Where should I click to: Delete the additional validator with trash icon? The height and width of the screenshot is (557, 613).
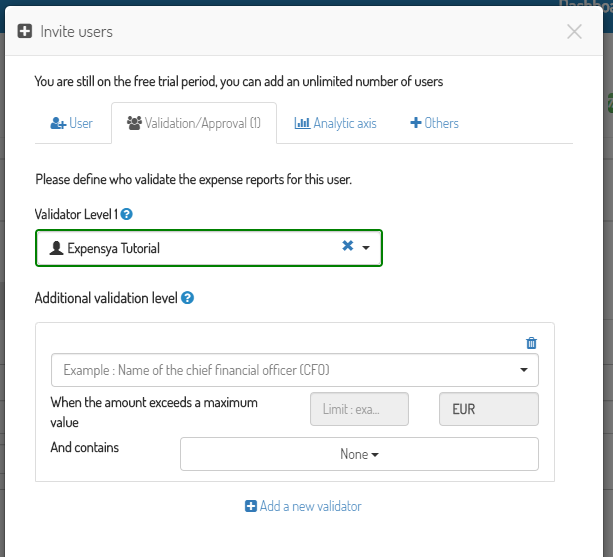coord(531,343)
